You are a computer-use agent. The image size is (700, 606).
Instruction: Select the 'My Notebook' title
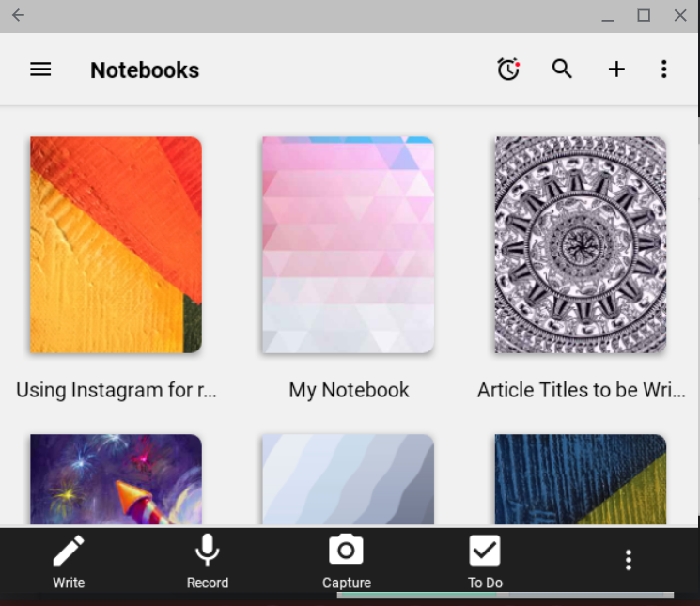[349, 390]
